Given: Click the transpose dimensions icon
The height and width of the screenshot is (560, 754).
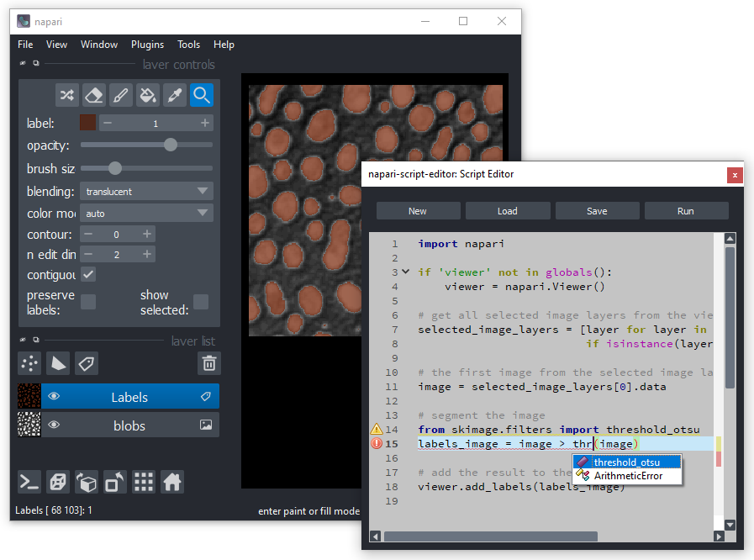Looking at the screenshot, I should pos(115,482).
